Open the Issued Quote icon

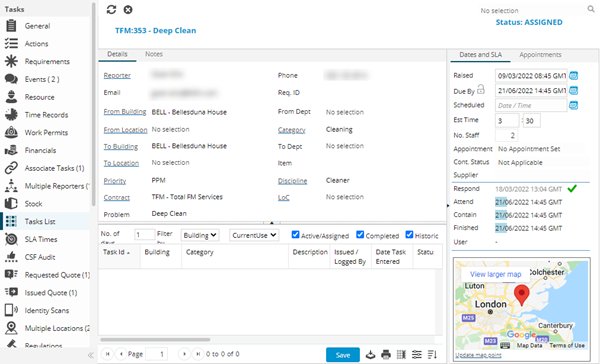[11, 292]
